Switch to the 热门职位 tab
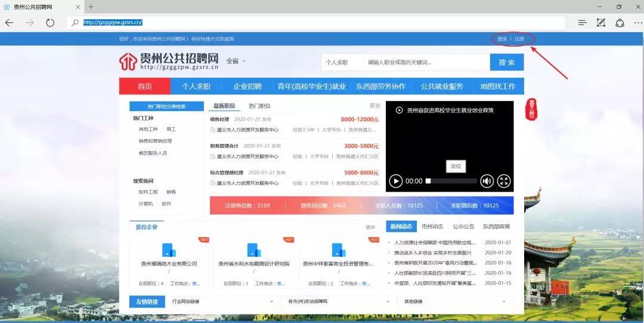644x323 pixels. point(259,106)
